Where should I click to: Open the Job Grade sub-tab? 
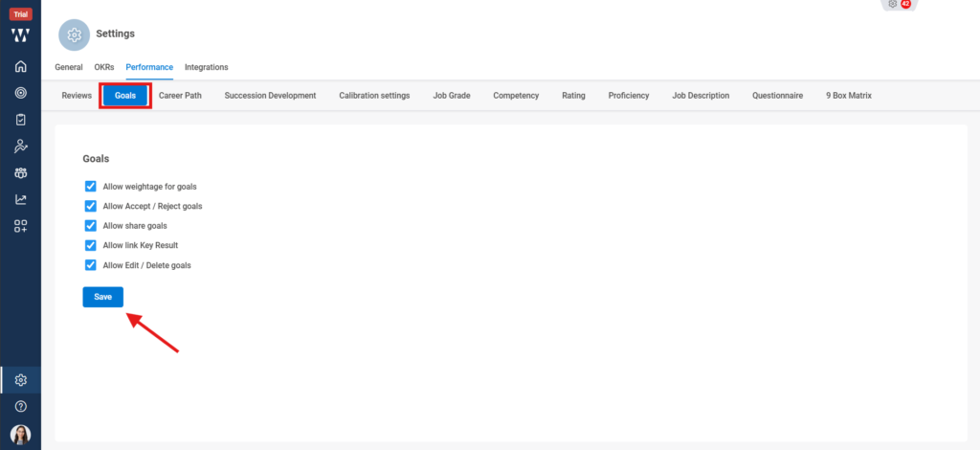tap(452, 96)
